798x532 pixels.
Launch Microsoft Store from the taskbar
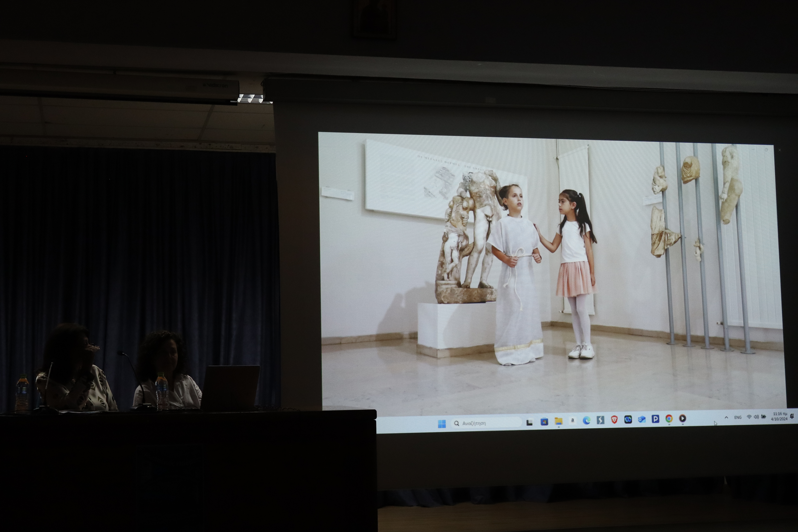coord(544,422)
